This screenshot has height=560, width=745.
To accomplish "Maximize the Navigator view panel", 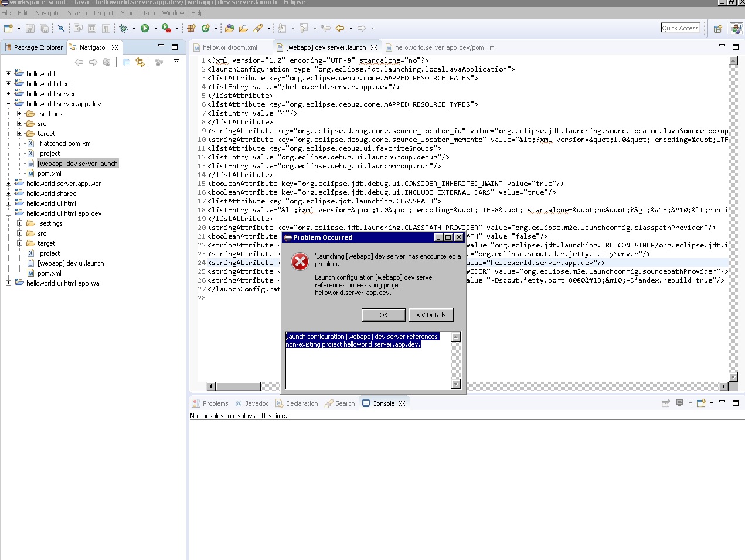I will coord(175,46).
